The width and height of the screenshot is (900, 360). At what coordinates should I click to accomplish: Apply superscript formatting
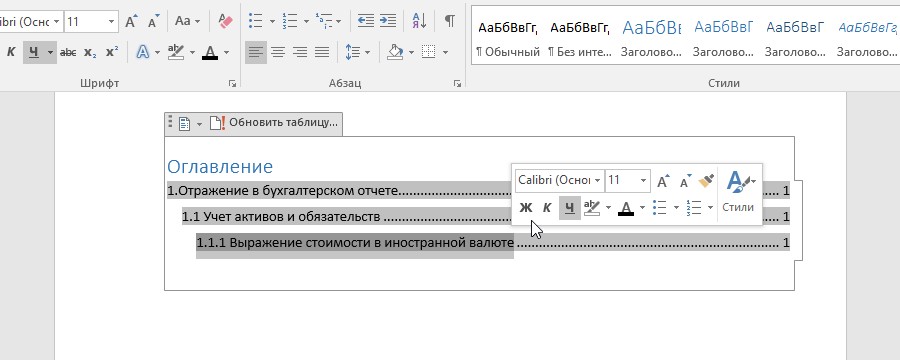point(112,52)
